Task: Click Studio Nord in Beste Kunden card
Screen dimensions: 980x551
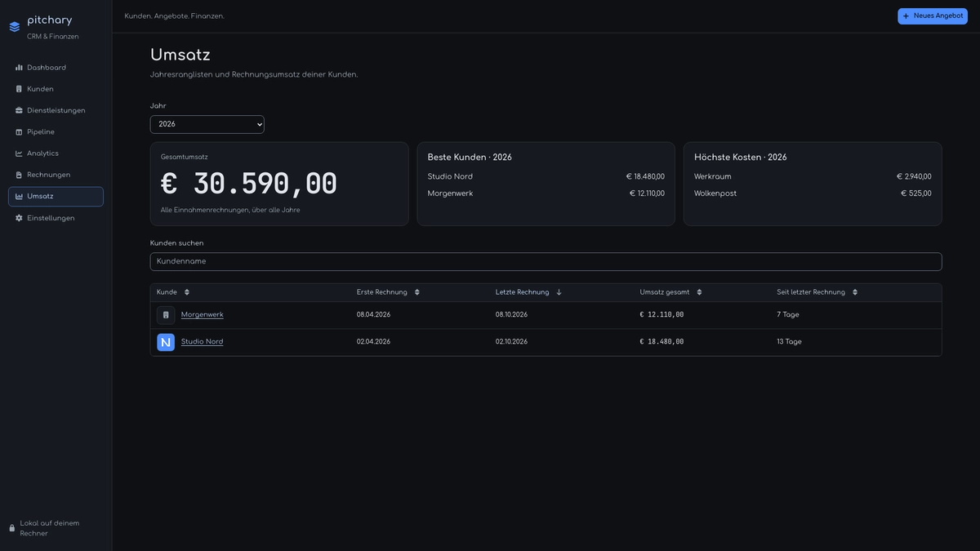Action: coord(450,177)
